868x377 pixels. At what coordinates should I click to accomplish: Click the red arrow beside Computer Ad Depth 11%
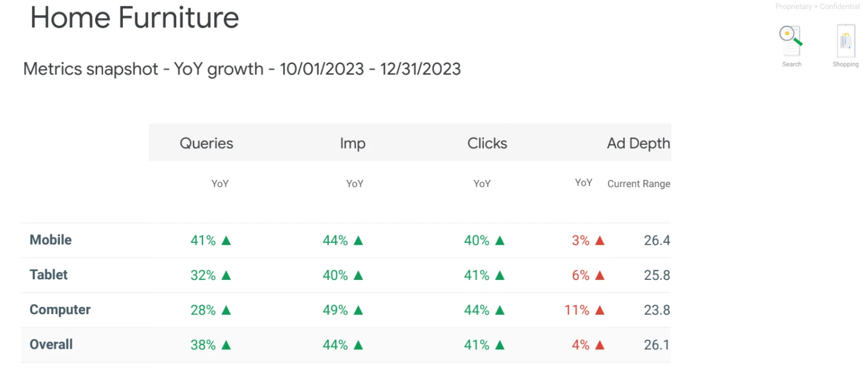pyautogui.click(x=600, y=310)
